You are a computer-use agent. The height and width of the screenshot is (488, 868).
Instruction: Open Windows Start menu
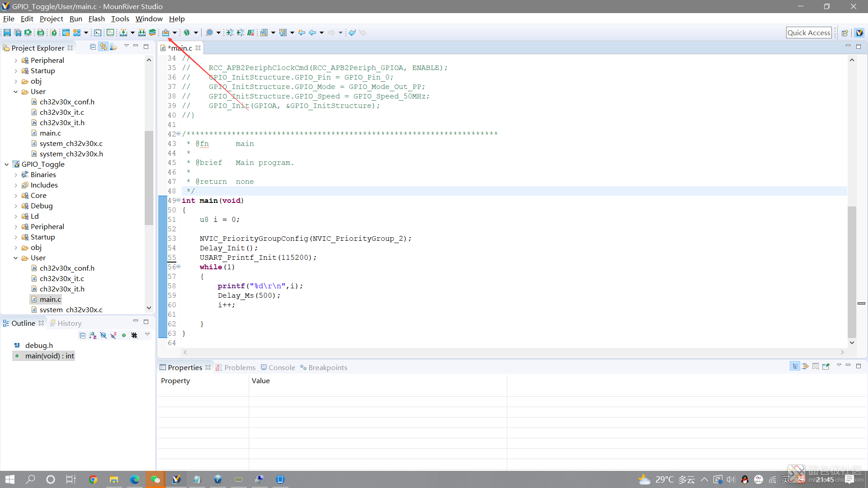click(10, 479)
